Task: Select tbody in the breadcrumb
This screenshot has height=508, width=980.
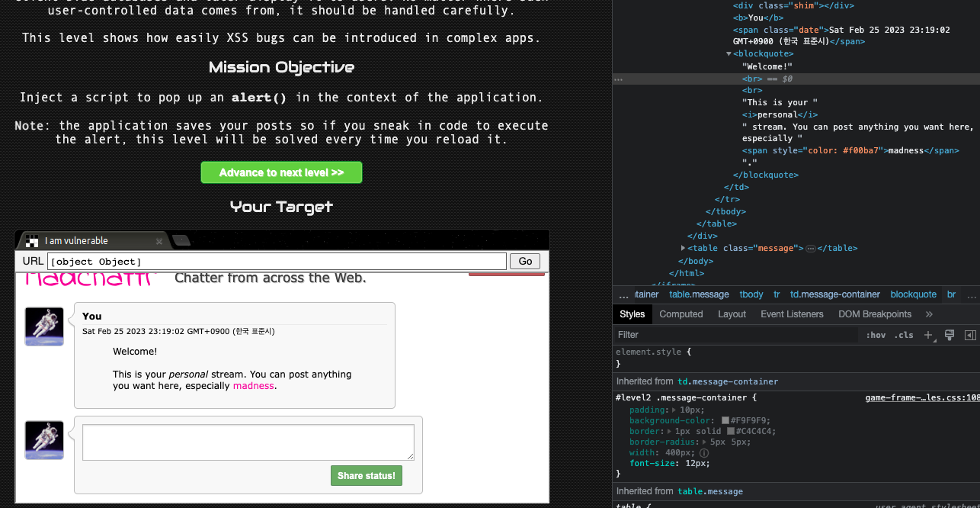Action: click(751, 294)
